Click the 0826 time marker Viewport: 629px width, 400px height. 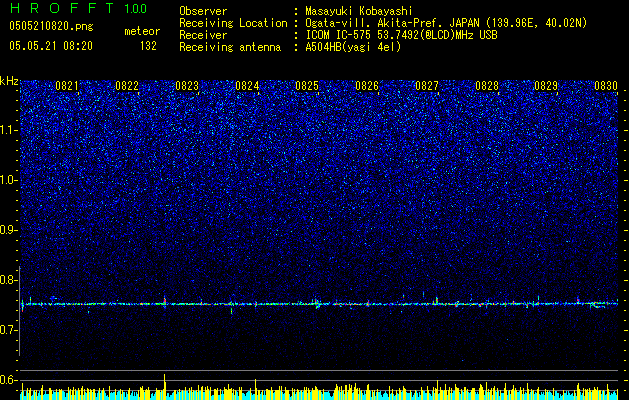coord(367,86)
